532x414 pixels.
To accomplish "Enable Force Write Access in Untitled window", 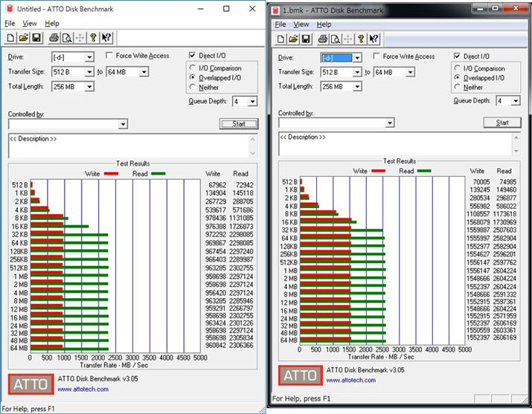I will tap(110, 56).
